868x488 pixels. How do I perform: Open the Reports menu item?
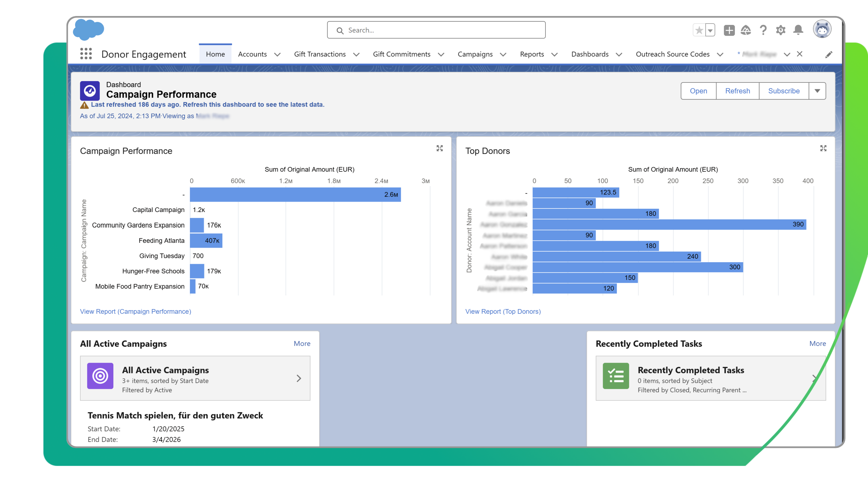532,54
